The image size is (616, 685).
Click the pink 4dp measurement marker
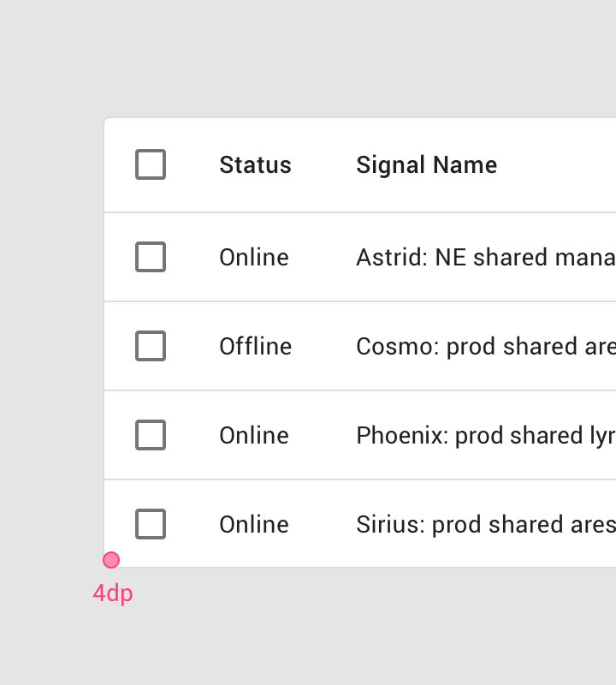coord(111,559)
